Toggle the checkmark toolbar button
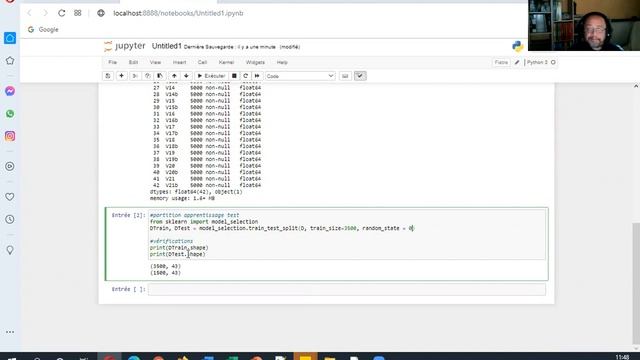Viewport: 640px width, 360px height. tap(360, 76)
